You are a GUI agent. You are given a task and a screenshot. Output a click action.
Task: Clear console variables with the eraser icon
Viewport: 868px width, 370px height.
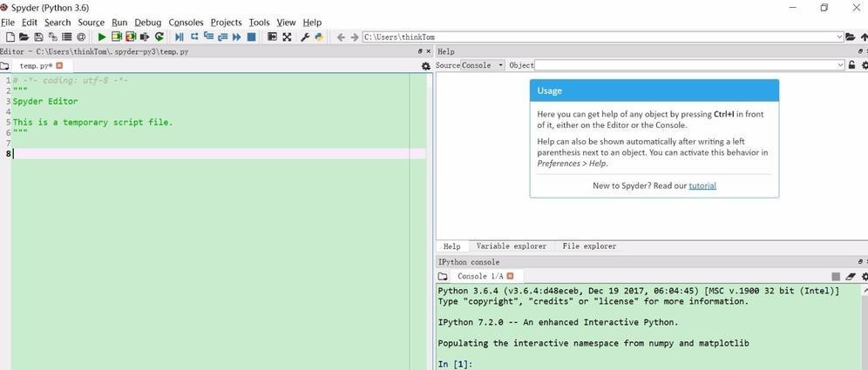(x=851, y=276)
